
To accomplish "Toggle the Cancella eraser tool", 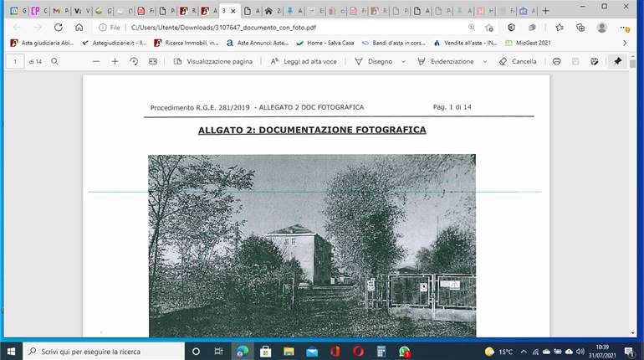I will tap(518, 61).
